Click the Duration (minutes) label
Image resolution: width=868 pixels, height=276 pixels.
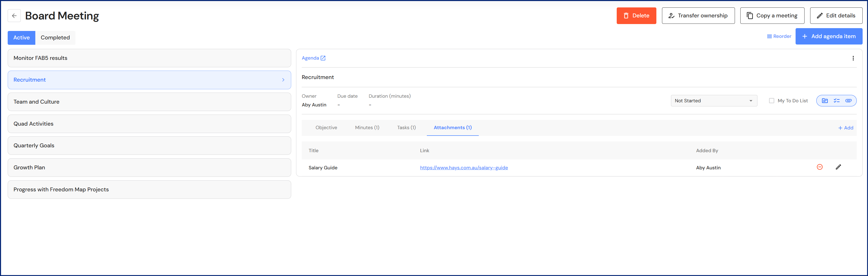[389, 96]
